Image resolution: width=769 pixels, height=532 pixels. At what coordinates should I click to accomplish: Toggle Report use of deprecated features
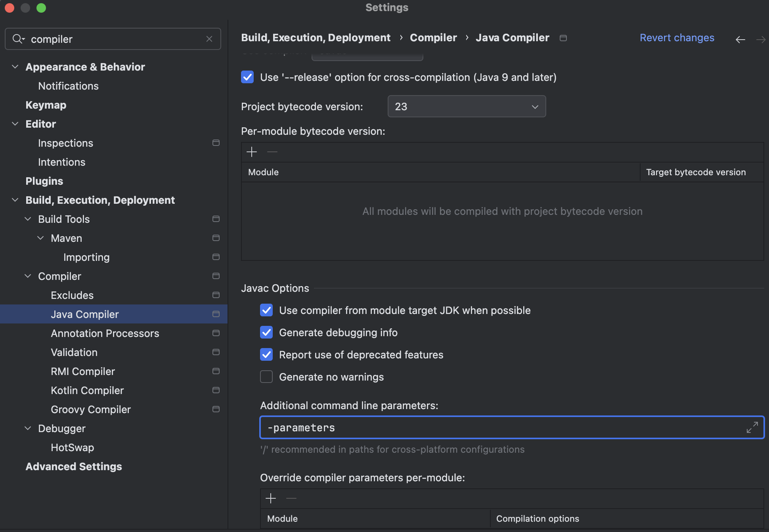266,354
